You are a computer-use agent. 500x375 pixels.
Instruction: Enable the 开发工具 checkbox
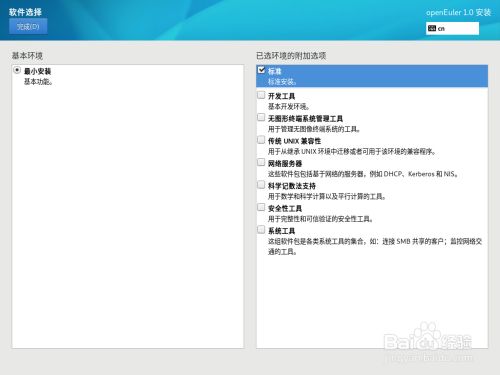click(x=261, y=95)
